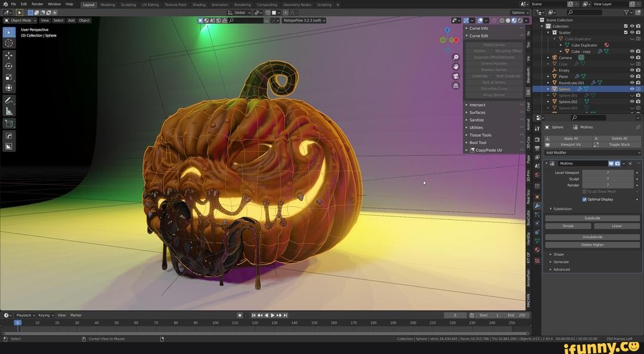Select the Move tool in left toolbar

tap(9, 54)
